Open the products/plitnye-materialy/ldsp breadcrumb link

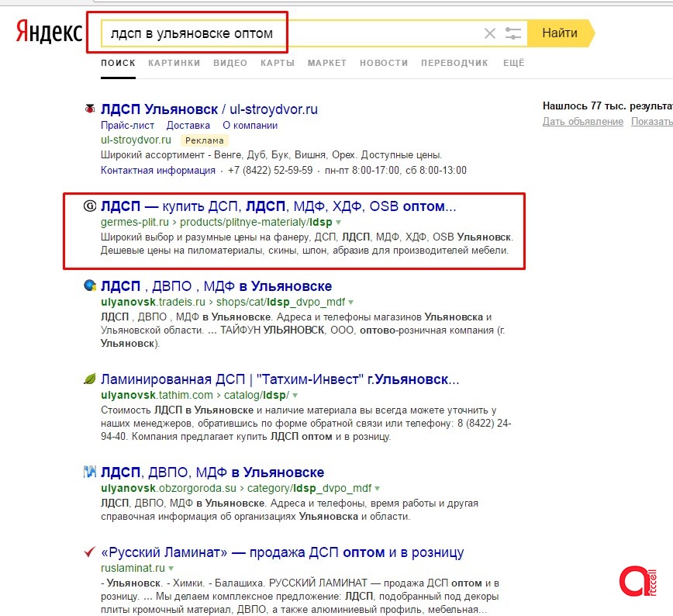coord(256,223)
